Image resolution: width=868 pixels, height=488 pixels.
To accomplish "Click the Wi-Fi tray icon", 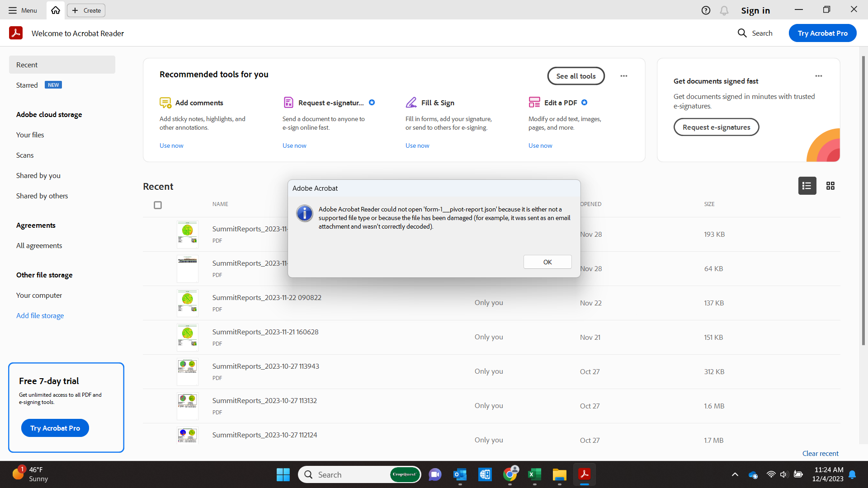I will [x=771, y=474].
